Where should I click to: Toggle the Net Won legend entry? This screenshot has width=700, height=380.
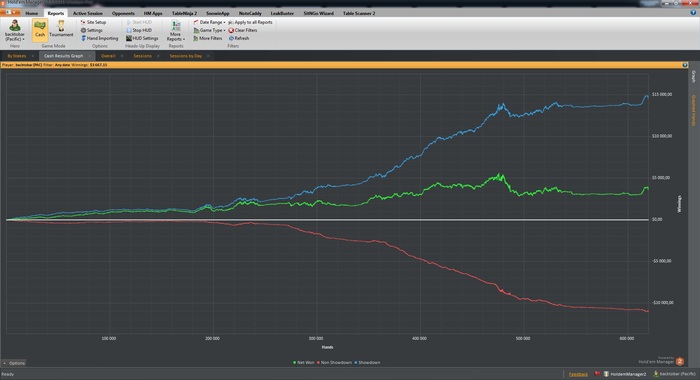point(304,363)
